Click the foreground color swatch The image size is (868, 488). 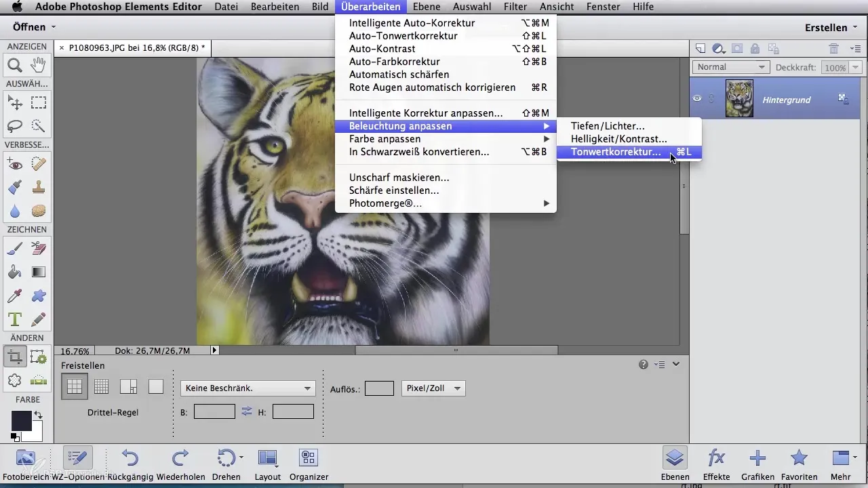pos(21,421)
